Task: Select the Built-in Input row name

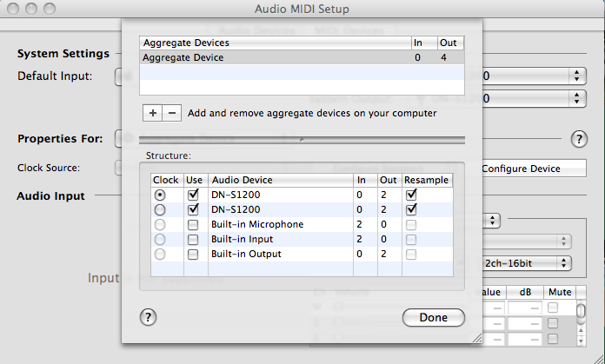Action: coord(242,239)
